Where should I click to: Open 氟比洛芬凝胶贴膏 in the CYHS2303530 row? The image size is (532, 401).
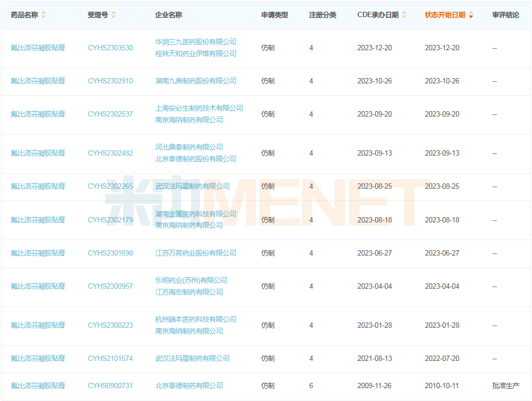tap(38, 48)
